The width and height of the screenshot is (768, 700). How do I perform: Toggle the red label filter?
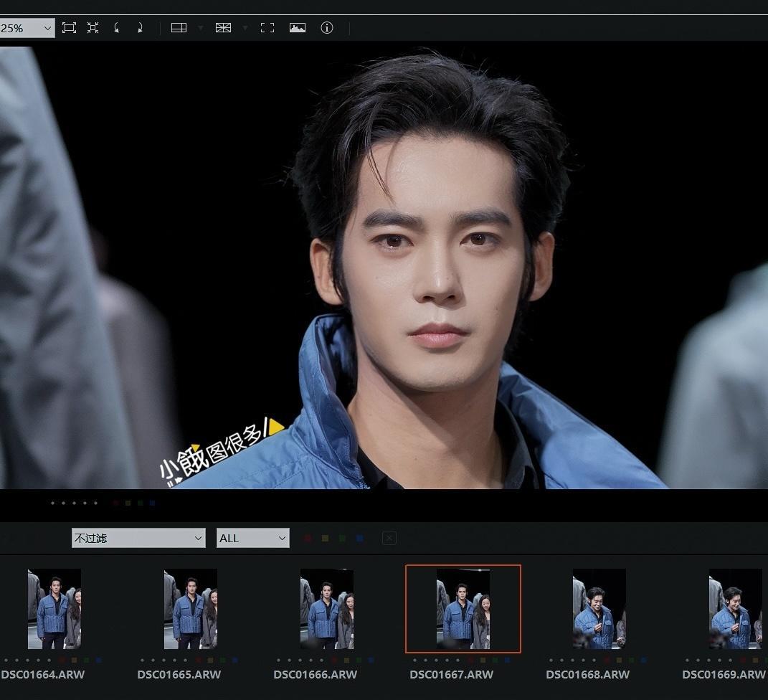pyautogui.click(x=308, y=538)
